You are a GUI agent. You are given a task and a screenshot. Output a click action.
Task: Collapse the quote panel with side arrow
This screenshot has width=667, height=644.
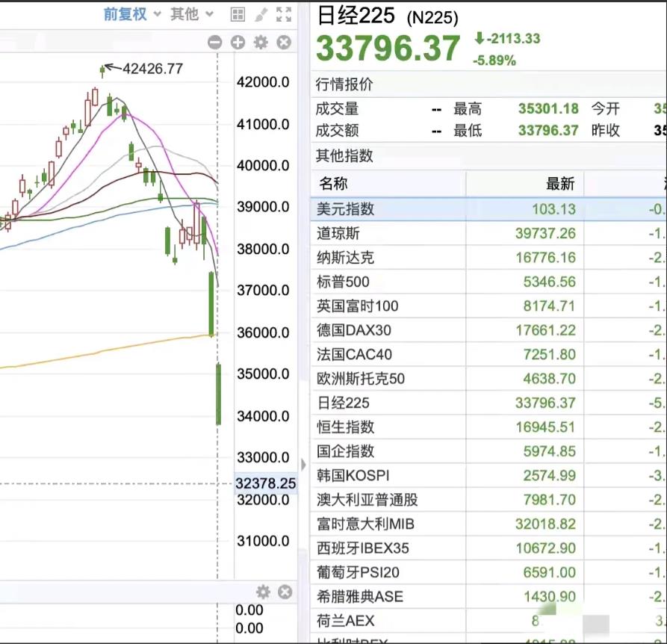tap(303, 464)
